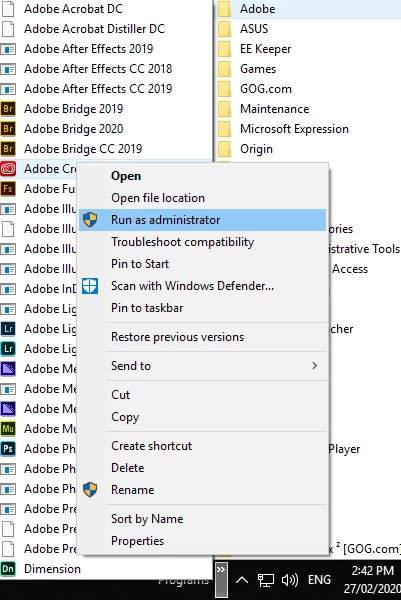Click the Adobe Fuse Fs icon

pos(8,189)
